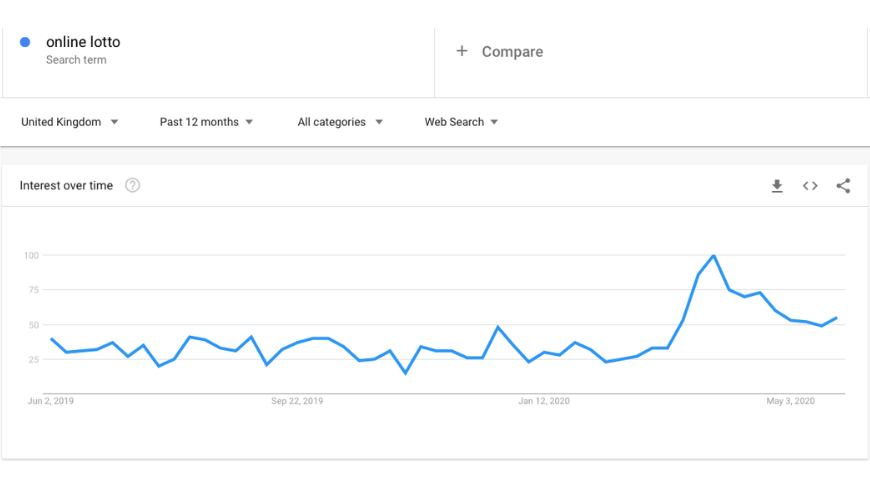Open the embed code icon
870x489 pixels.
[810, 186]
